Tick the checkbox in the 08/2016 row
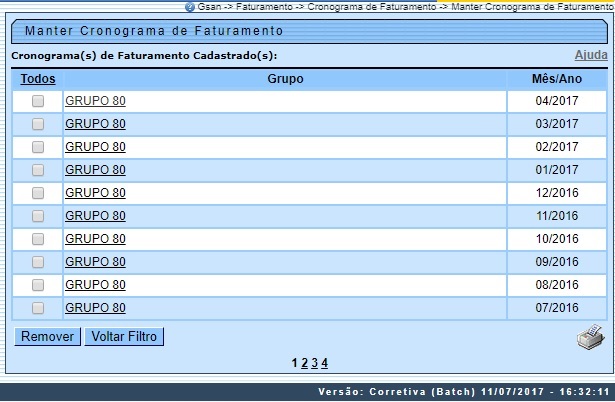Screen dimensions: 615x402 (38, 285)
